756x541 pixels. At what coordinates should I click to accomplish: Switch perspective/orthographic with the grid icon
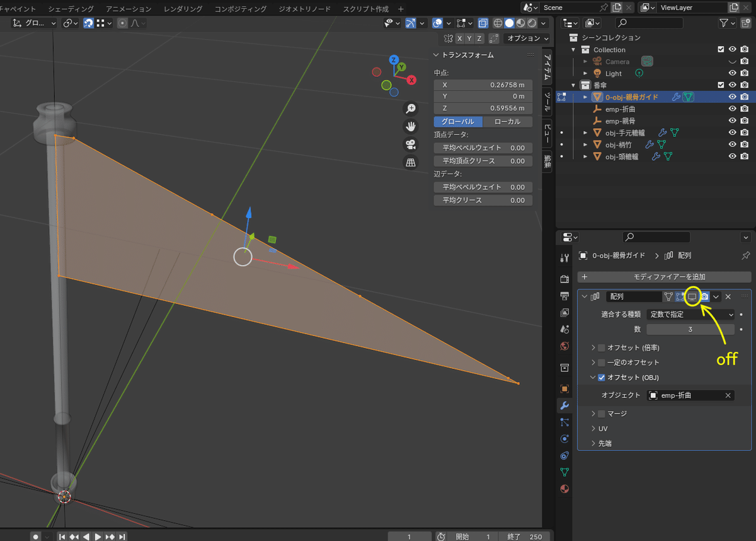tap(411, 162)
